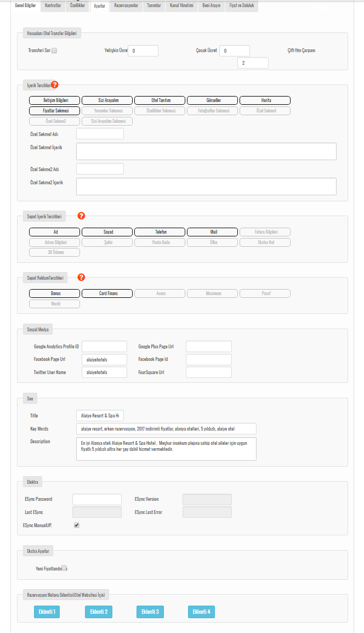Open the Sepet ReklamTercihleri help icon
364x633 pixels.
81,278
